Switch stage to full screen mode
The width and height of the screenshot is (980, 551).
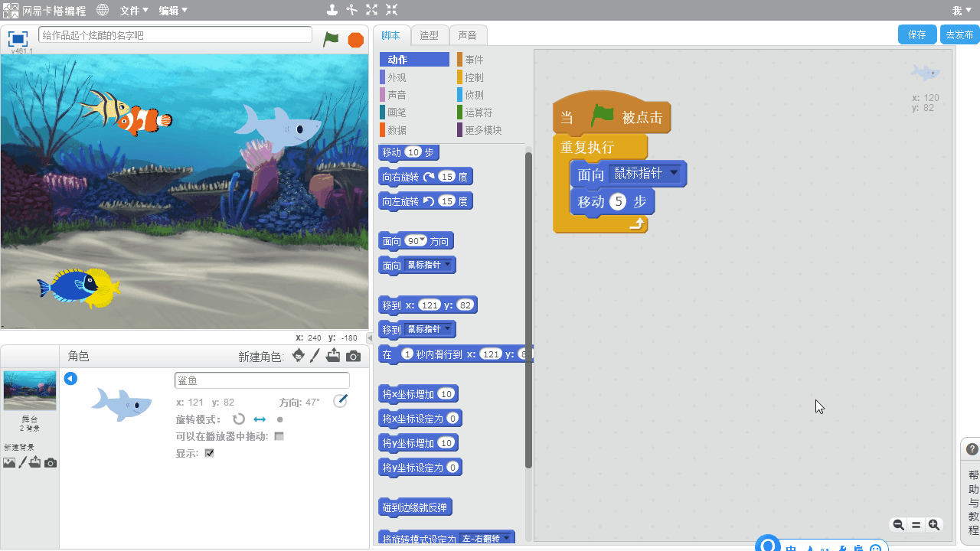tap(18, 38)
